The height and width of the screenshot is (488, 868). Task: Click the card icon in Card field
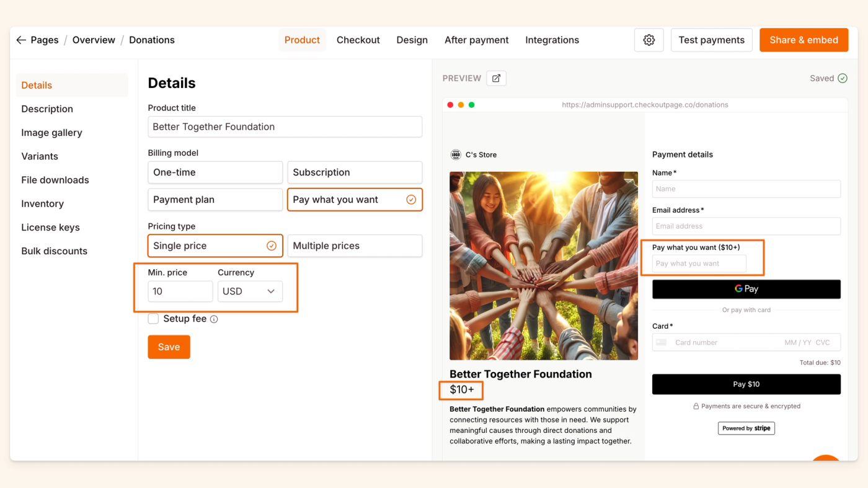pyautogui.click(x=662, y=342)
